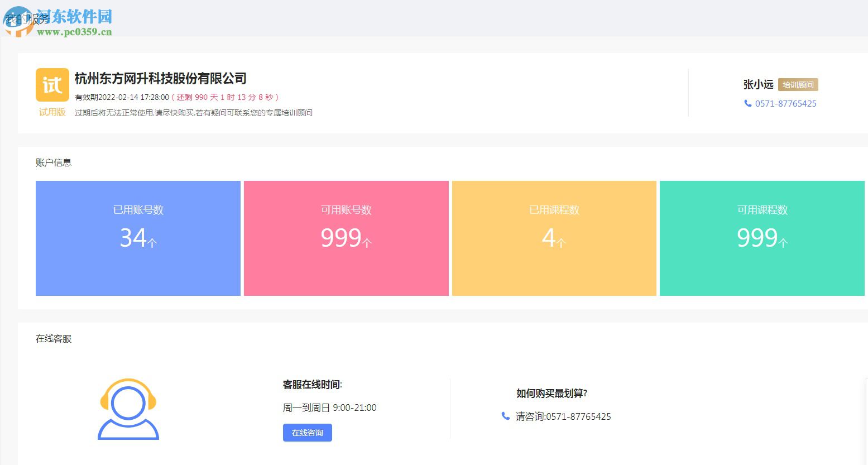The width and height of the screenshot is (868, 465).
Task: Click the 试用版 label under the badge
Action: coord(52,112)
